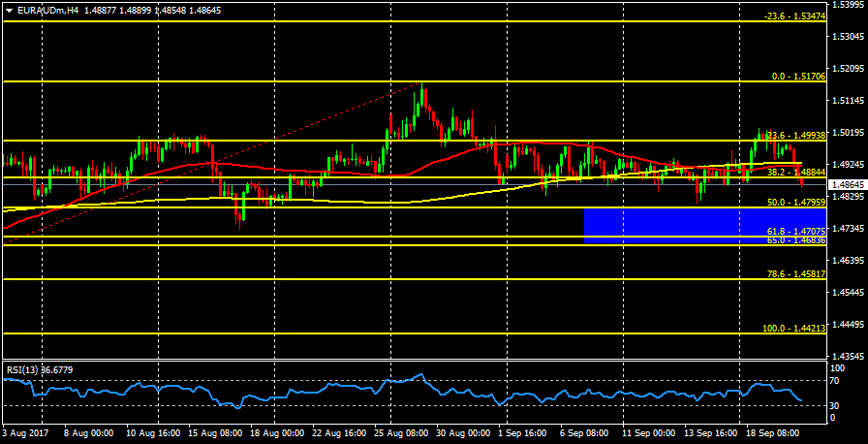Image resolution: width=868 pixels, height=444 pixels.
Task: Click the current price tag 1.48645
Action: 848,183
